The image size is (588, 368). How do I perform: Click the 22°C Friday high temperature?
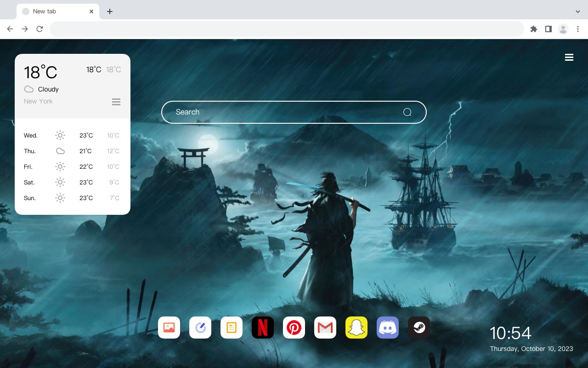pyautogui.click(x=86, y=167)
